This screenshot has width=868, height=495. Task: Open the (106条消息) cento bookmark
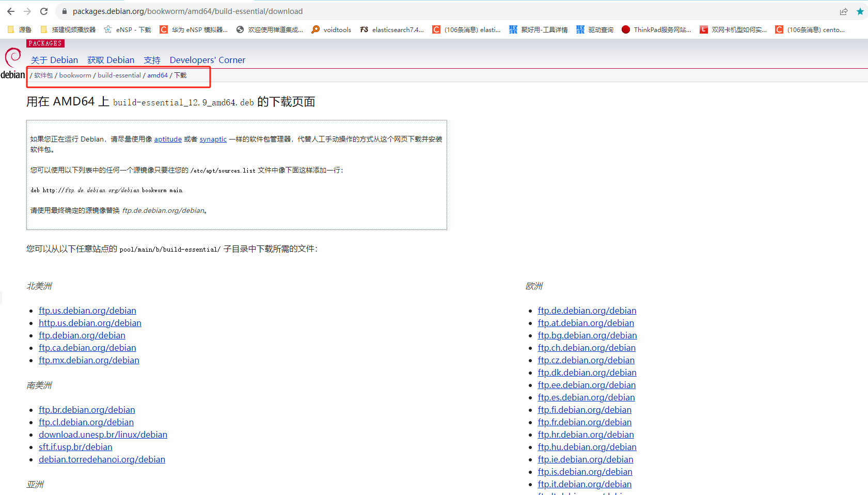coord(810,29)
